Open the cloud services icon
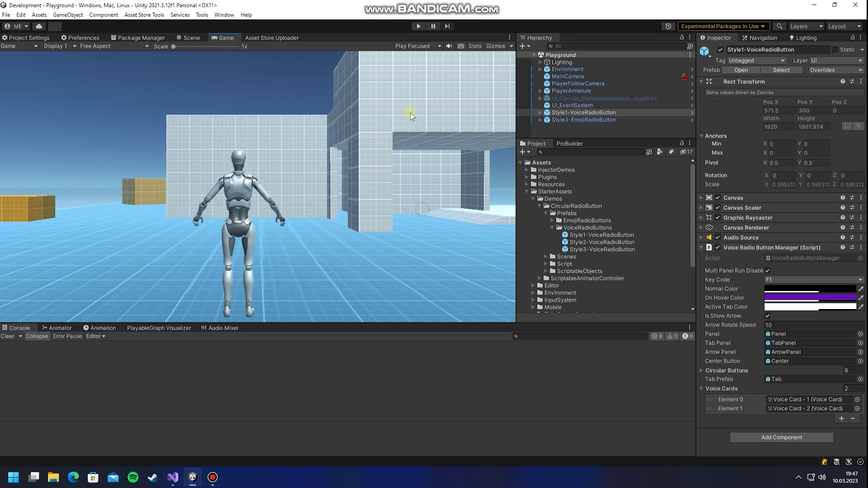 [x=39, y=26]
